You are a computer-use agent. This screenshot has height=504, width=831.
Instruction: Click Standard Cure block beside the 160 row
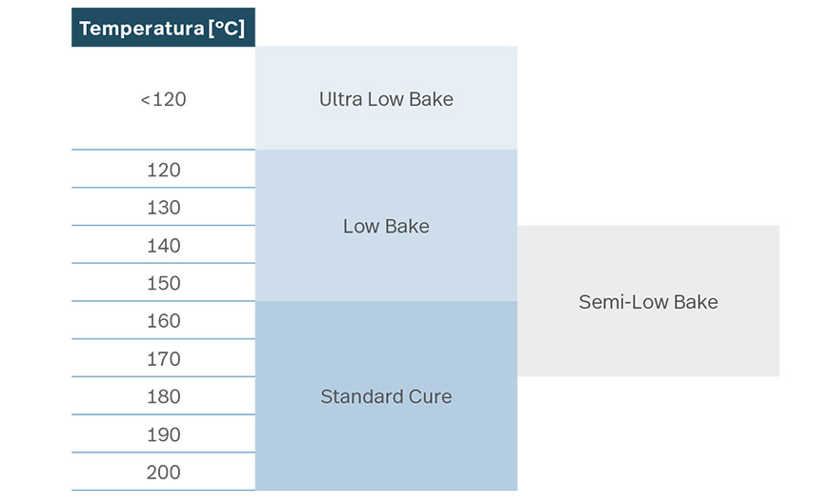386,321
